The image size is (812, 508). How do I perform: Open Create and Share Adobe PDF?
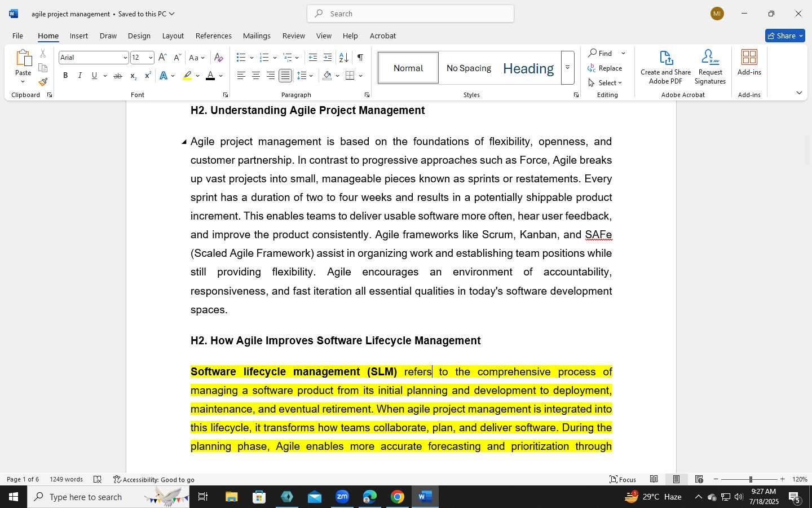click(x=665, y=68)
